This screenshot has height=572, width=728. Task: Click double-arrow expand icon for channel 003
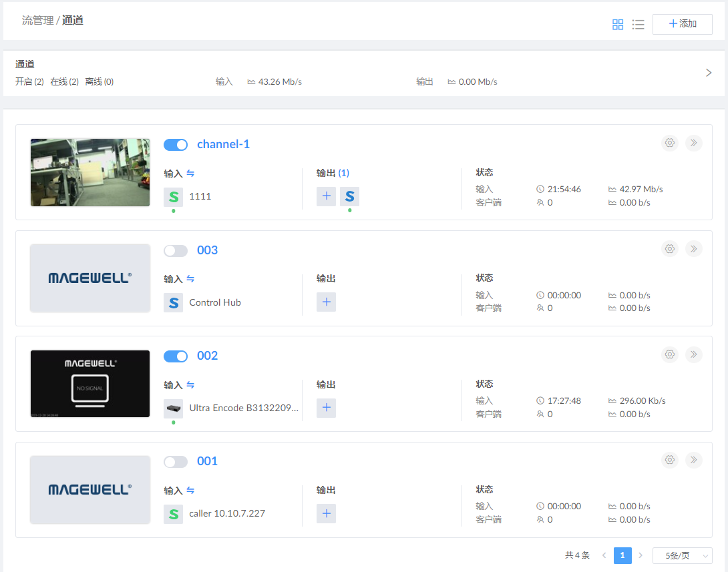coord(694,249)
